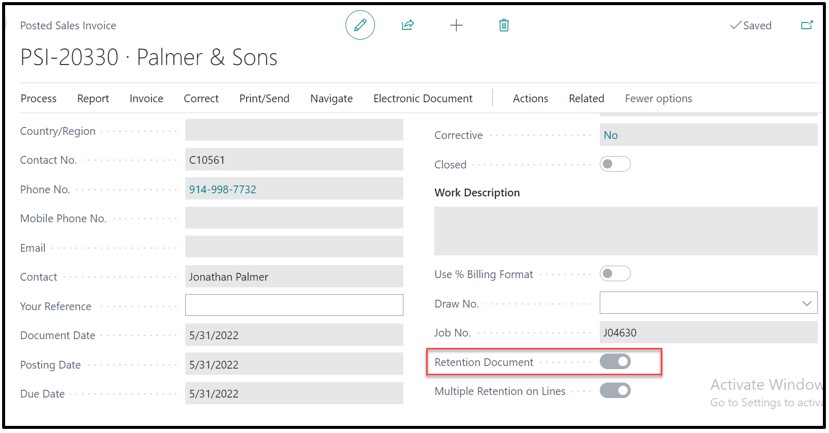
Task: Click the trash delete icon
Action: [504, 25]
